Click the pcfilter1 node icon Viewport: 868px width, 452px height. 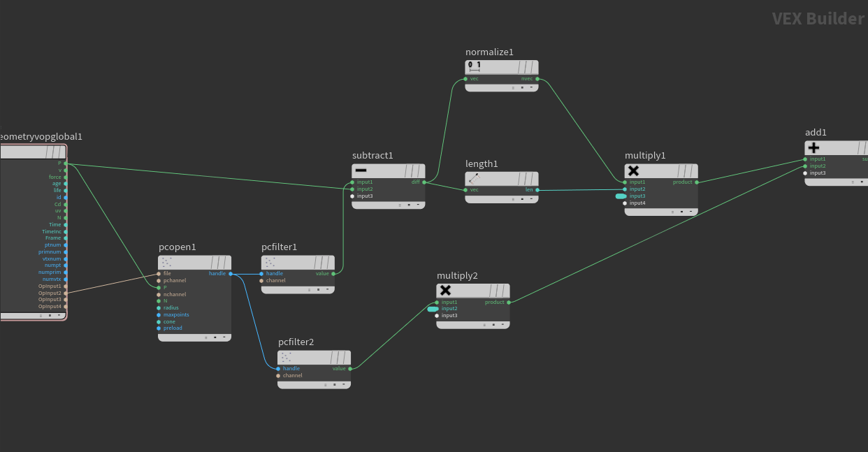[x=270, y=262]
